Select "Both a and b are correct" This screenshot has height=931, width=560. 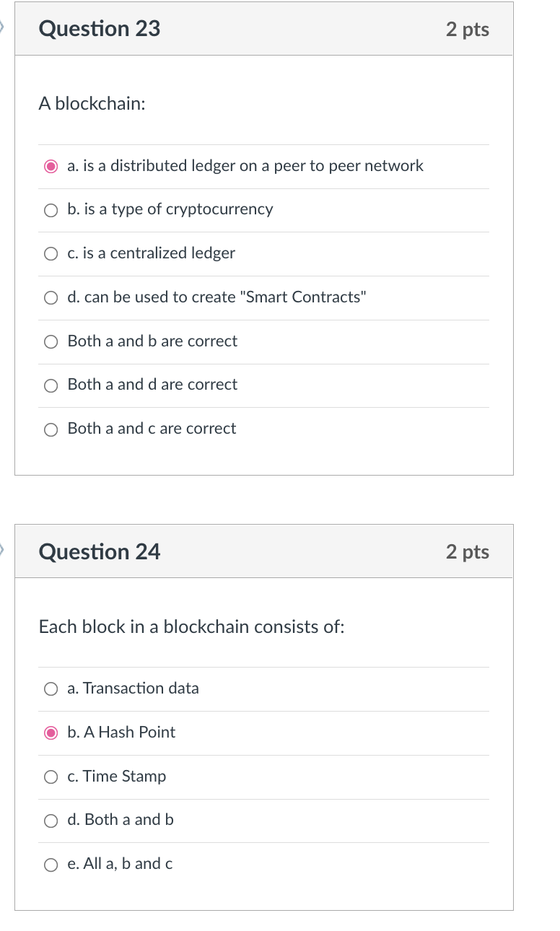(x=51, y=341)
